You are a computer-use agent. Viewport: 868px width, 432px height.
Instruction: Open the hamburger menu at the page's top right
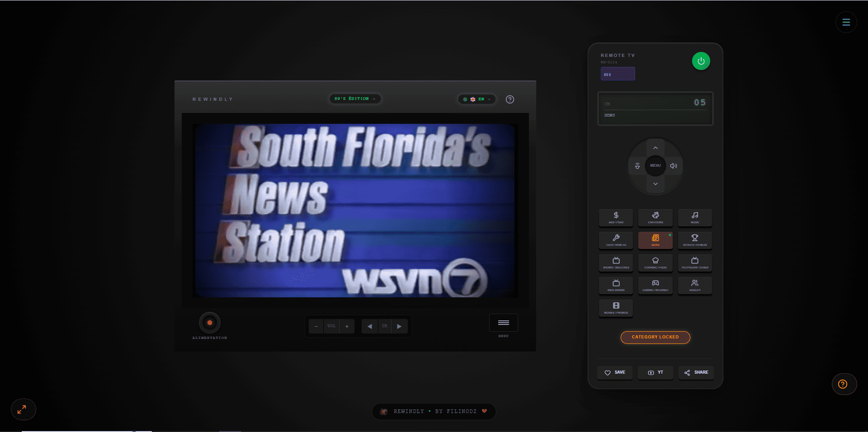pyautogui.click(x=846, y=22)
